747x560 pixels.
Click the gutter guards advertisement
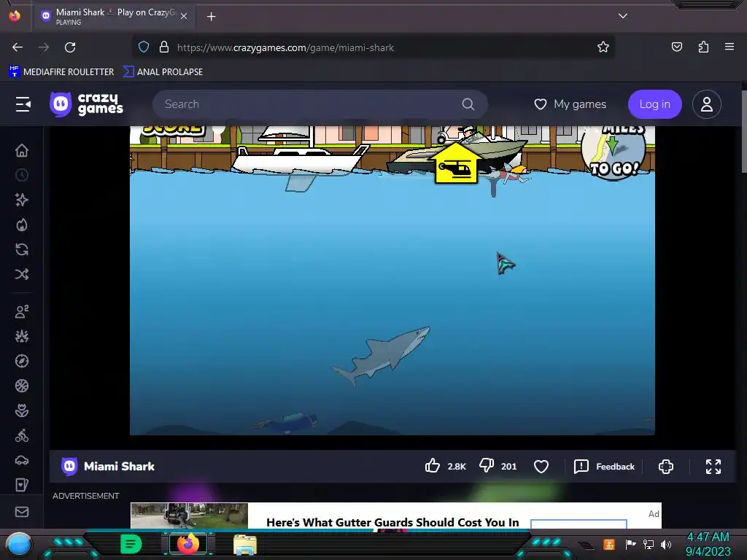pos(396,516)
